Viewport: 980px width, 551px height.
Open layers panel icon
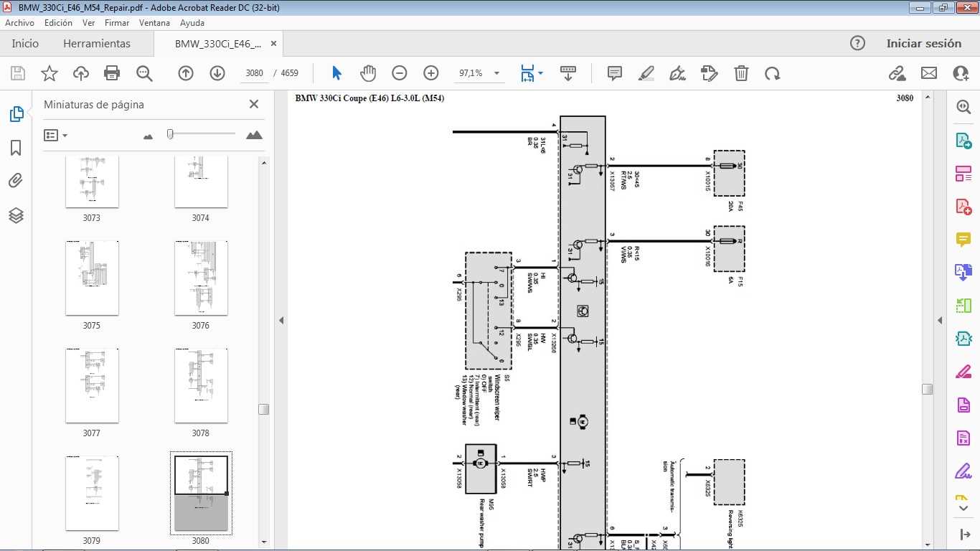16,215
